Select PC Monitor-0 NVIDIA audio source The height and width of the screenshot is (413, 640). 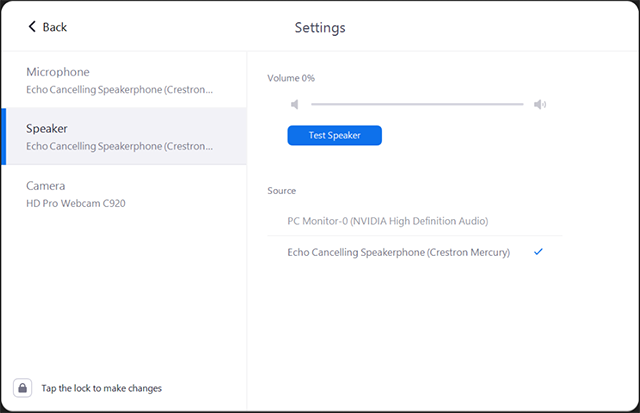click(x=415, y=221)
